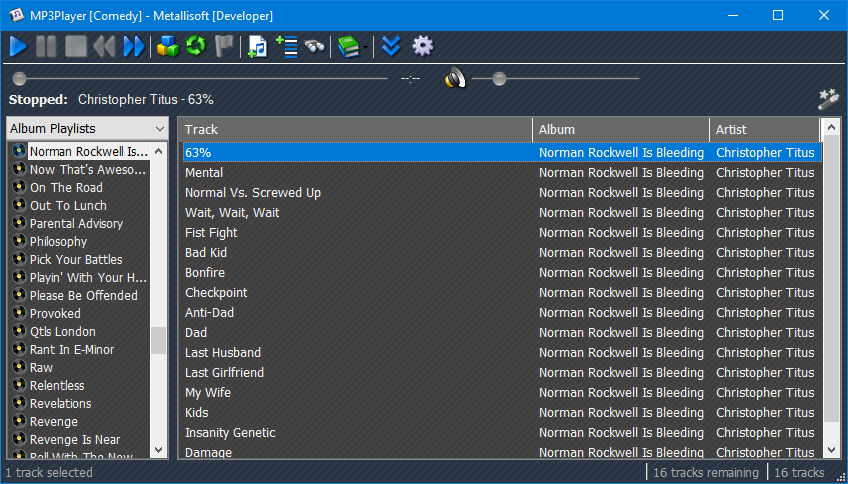This screenshot has width=848, height=484.
Task: Click the blue double chevron down icon
Action: 392,46
